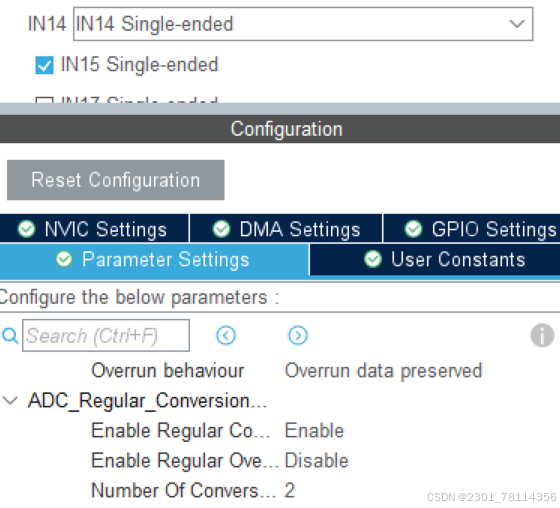The width and height of the screenshot is (560, 508).
Task: Click the search magnifier icon
Action: [10, 335]
